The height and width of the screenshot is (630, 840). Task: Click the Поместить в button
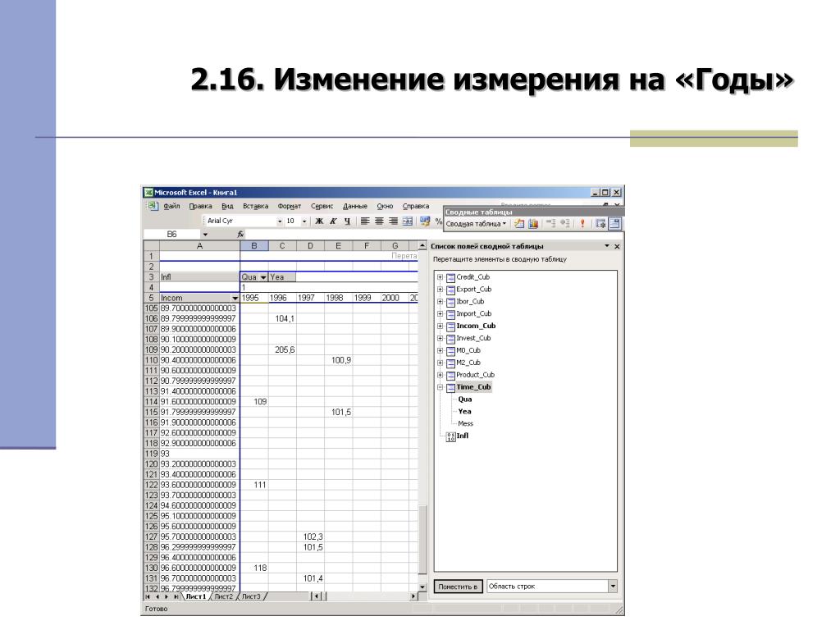458,587
